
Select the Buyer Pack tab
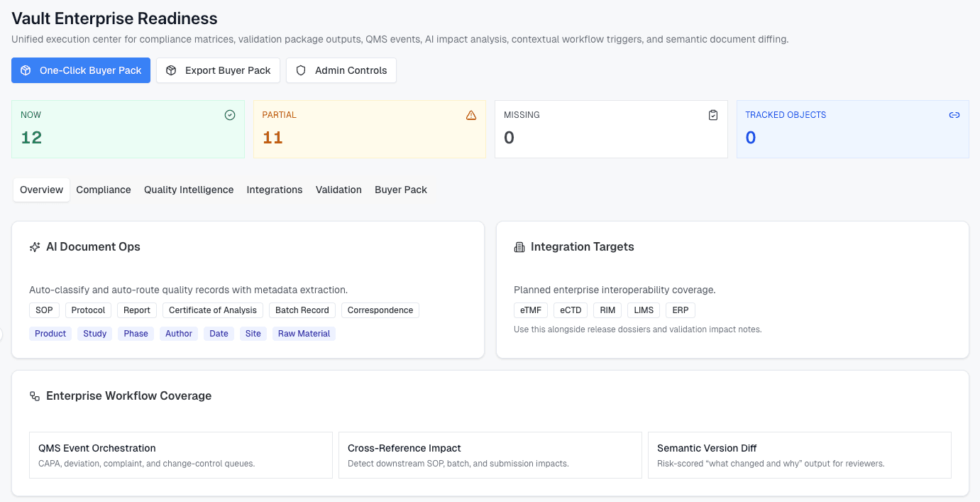[x=400, y=190]
